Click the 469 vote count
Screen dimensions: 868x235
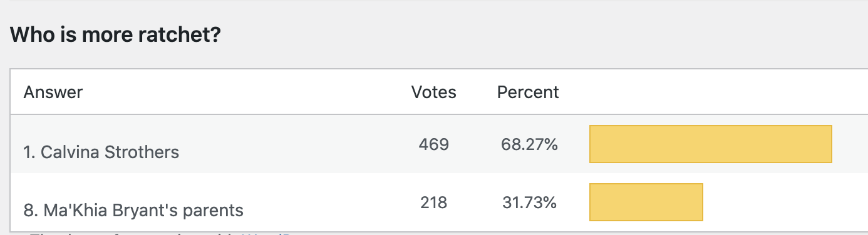click(x=434, y=144)
